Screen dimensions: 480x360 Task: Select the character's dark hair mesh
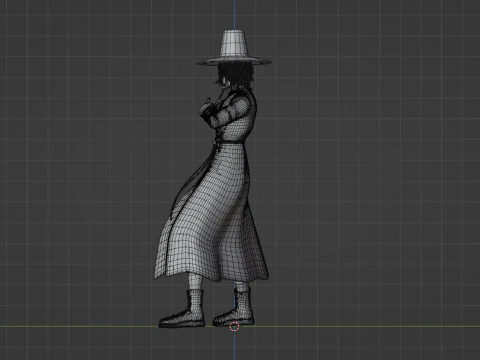(235, 75)
